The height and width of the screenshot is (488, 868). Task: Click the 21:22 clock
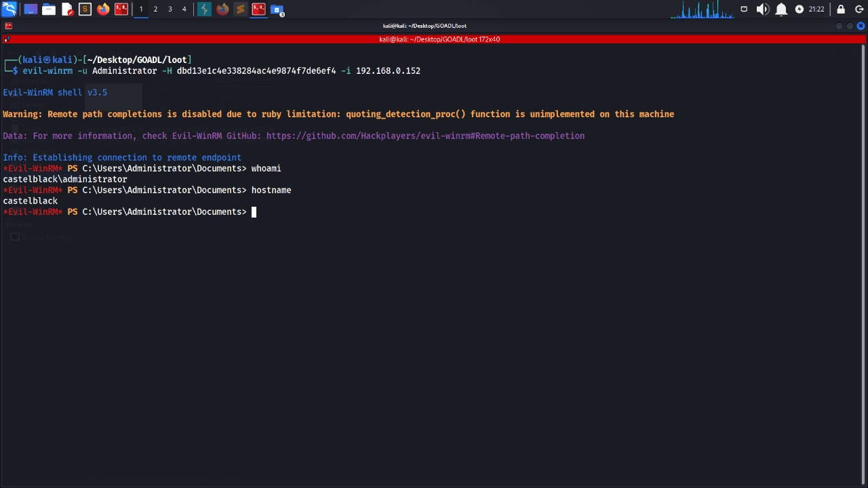point(816,9)
